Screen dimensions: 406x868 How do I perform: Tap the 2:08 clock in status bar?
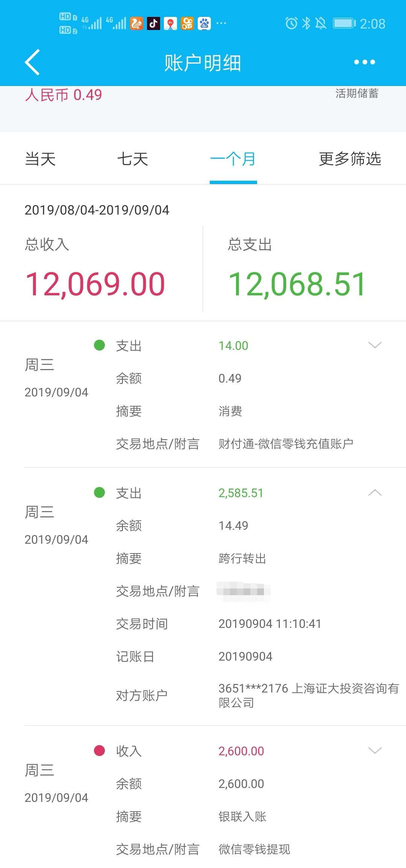pyautogui.click(x=373, y=24)
